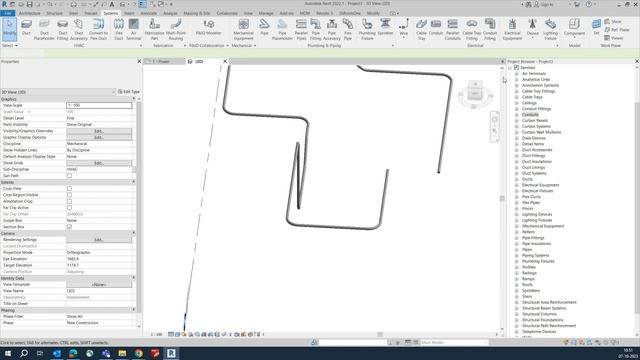Click the Set work plane tool
640x360 pixels.
pyautogui.click(x=596, y=27)
